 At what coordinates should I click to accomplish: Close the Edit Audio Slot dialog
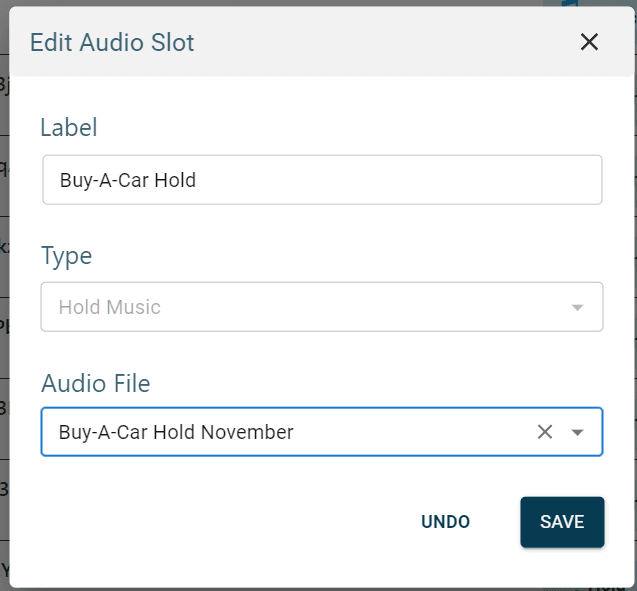click(x=589, y=42)
